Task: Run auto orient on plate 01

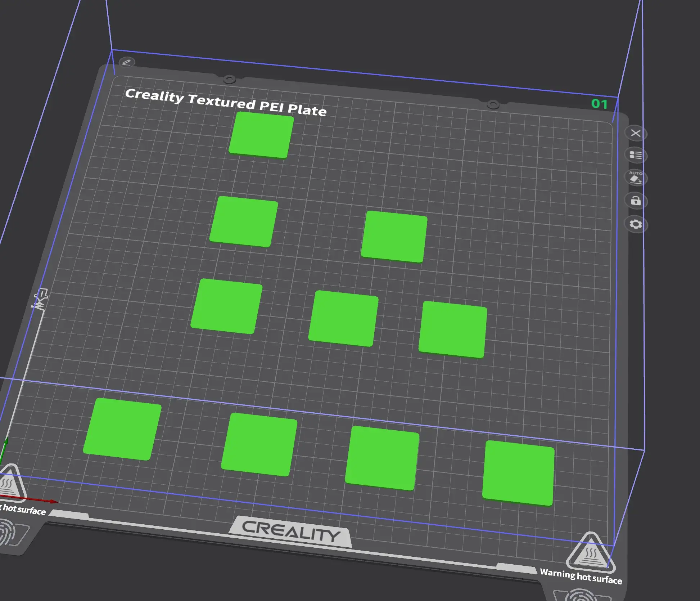Action: pos(636,178)
